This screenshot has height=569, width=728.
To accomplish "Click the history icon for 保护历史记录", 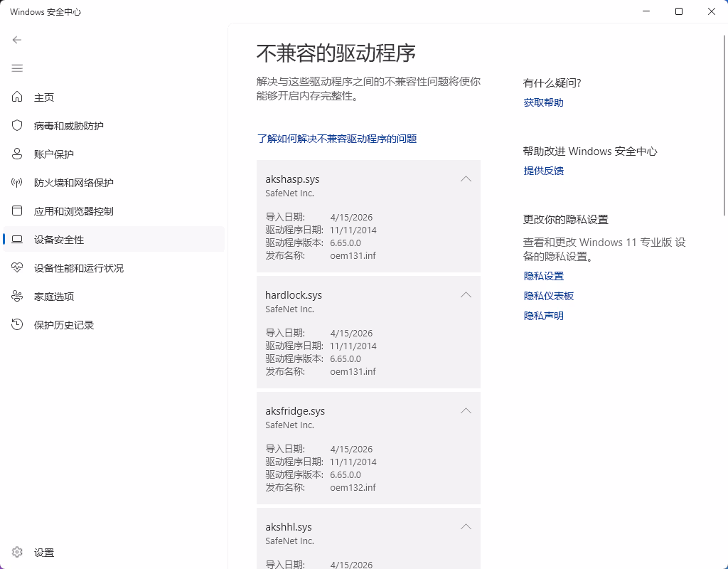I will point(18,325).
